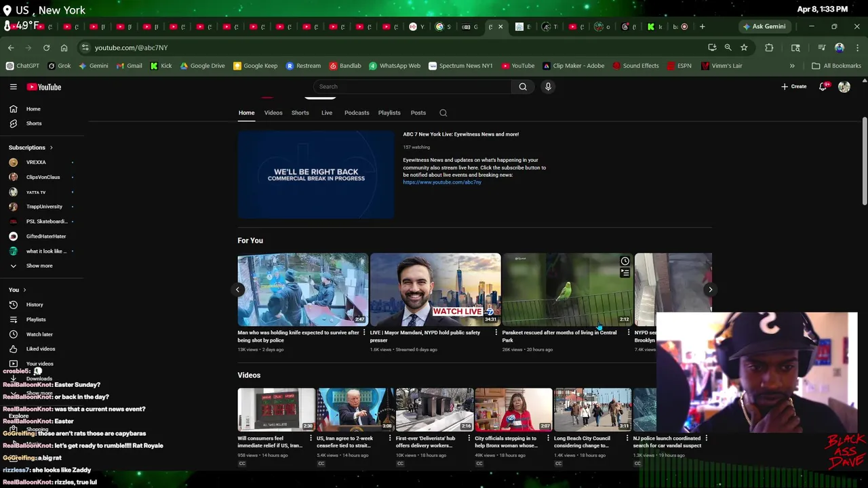This screenshot has height=488, width=868.
Task: Open the youtube.com/abc7ny description link
Action: pos(442,182)
